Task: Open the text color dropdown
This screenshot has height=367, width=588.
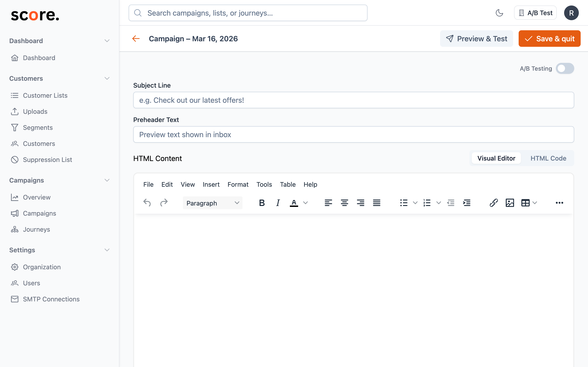Action: (x=305, y=203)
